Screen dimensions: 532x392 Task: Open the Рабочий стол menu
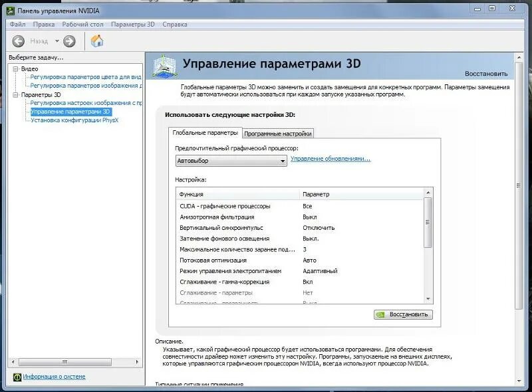(x=82, y=25)
